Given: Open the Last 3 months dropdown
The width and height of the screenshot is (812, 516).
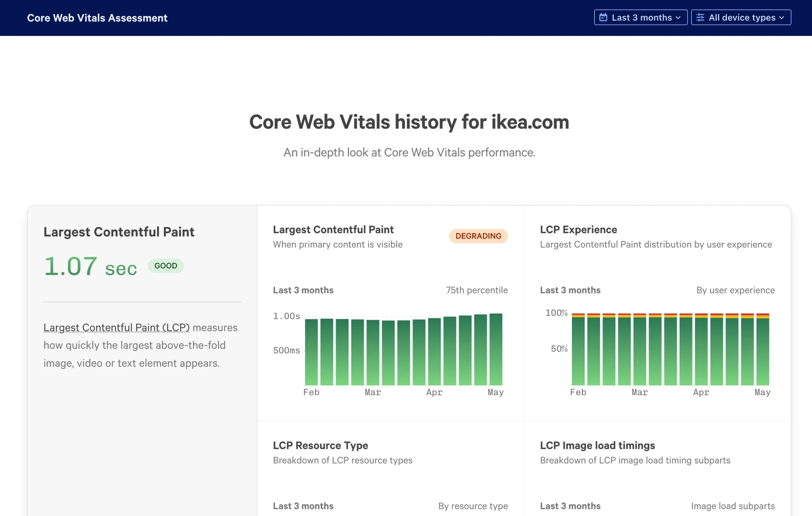Looking at the screenshot, I should [640, 17].
